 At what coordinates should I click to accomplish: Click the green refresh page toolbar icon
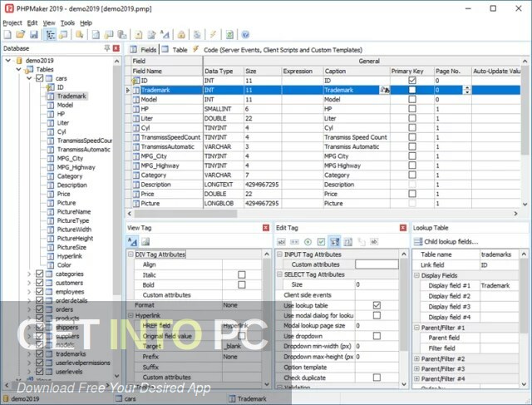click(229, 34)
